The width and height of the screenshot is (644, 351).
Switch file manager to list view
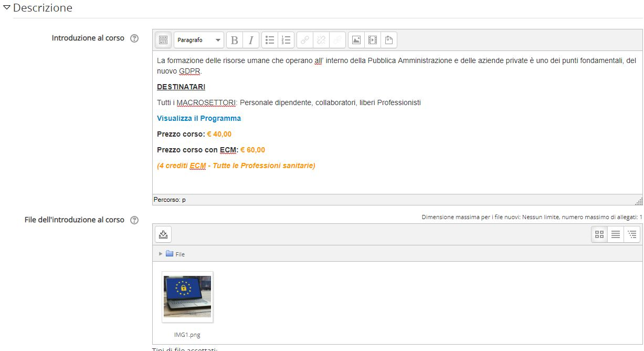click(616, 234)
